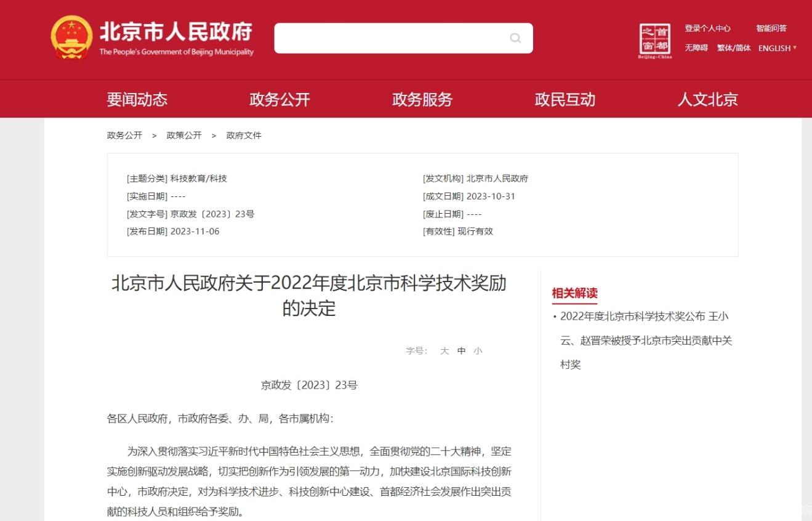Open the 要闻动态 menu
The image size is (812, 521).
point(137,99)
